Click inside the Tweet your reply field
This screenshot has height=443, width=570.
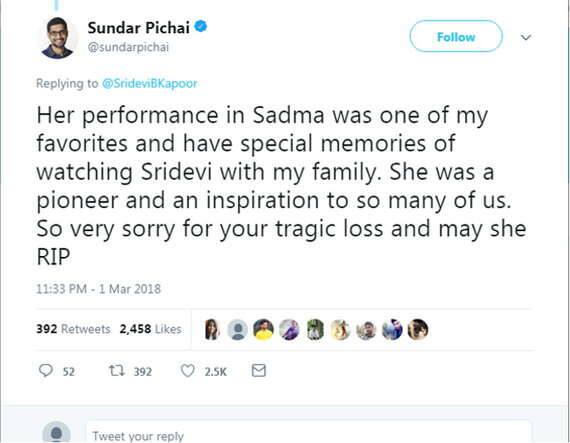click(x=308, y=434)
